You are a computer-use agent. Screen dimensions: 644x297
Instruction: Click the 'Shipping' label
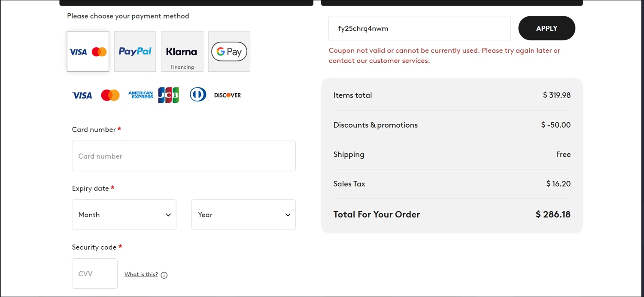349,155
